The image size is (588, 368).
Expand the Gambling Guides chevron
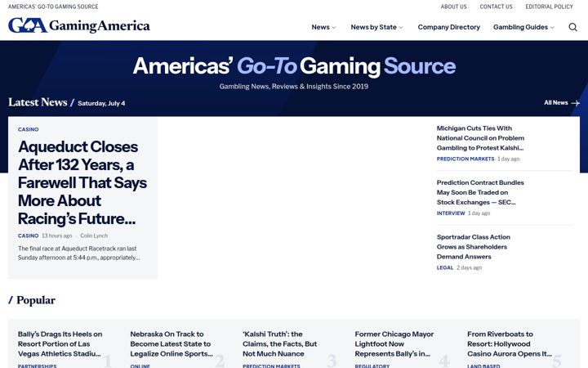[x=552, y=28]
